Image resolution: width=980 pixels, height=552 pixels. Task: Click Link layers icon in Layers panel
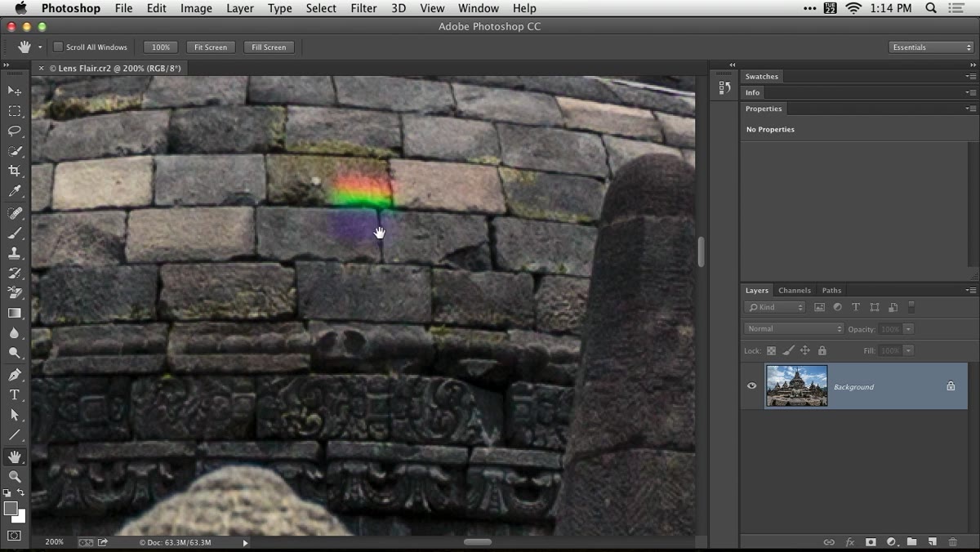coord(829,542)
